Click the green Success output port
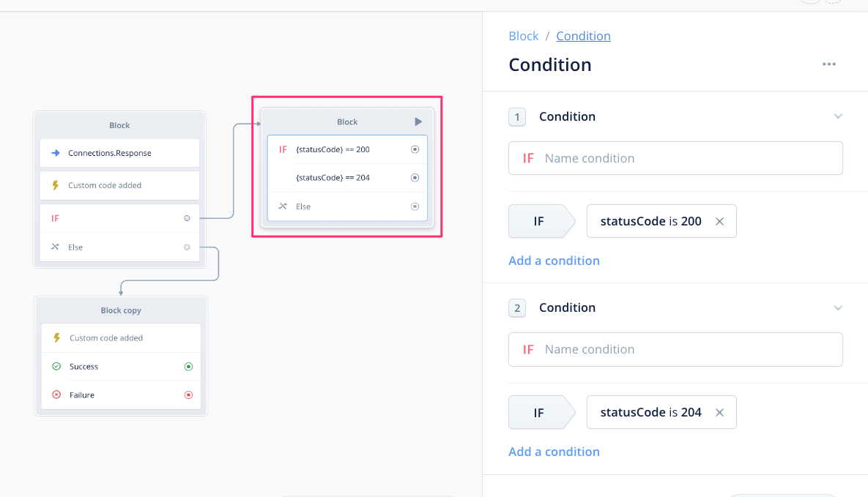 click(188, 366)
